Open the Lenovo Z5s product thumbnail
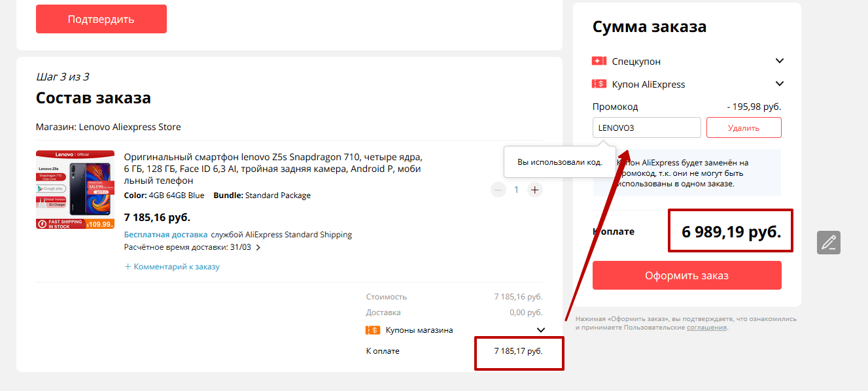Viewport: 868px width, 391px height. click(x=75, y=190)
